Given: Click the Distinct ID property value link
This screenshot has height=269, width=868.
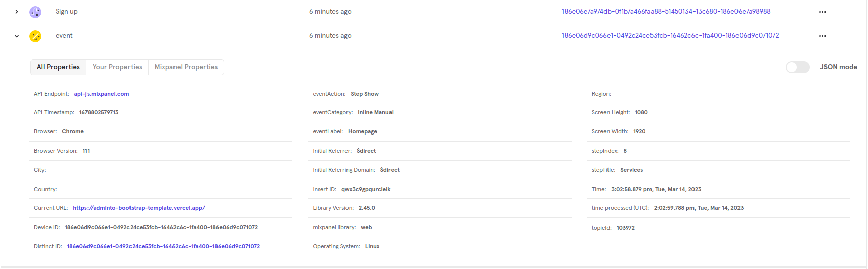Looking at the screenshot, I should pos(163,246).
